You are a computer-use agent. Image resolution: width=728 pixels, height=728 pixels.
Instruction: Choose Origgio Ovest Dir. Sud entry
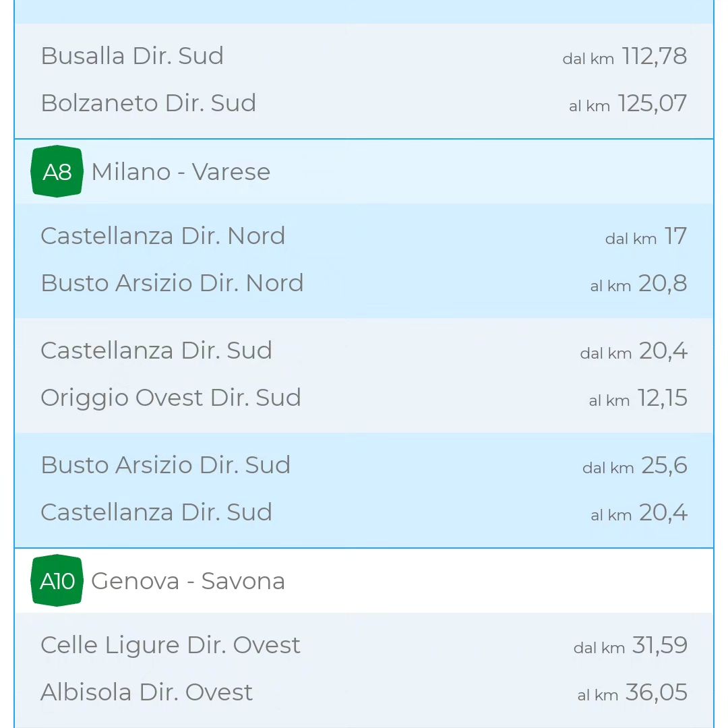tap(171, 398)
